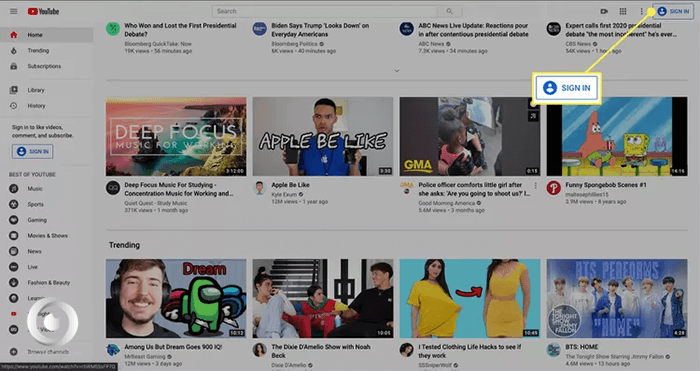Click three-dot menu on Police officer video
This screenshot has height=371, width=700.
coord(535,185)
